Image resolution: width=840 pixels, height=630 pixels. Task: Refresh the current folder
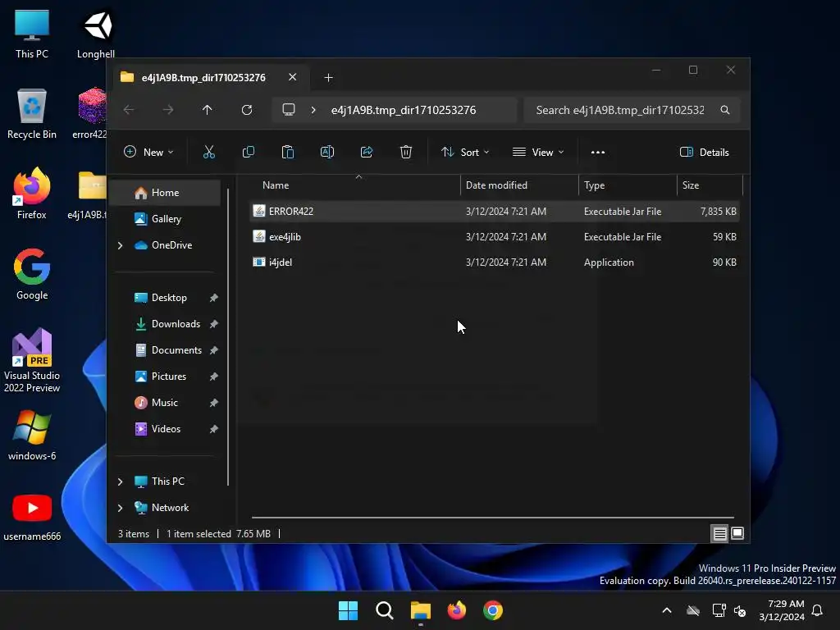pyautogui.click(x=246, y=110)
